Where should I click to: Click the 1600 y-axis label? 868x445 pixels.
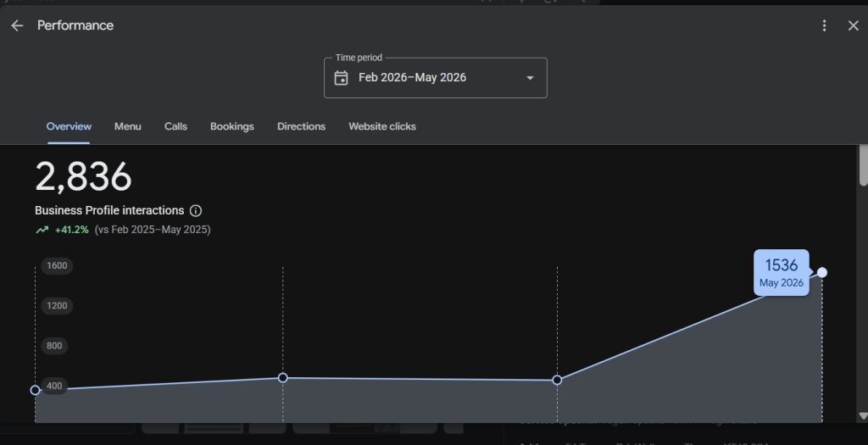[57, 265]
